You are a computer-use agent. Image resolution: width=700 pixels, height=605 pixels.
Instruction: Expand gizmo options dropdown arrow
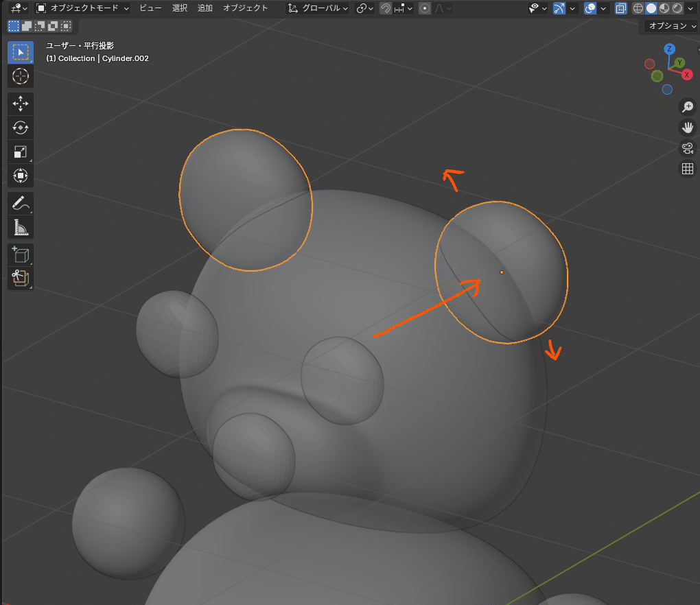tap(572, 8)
